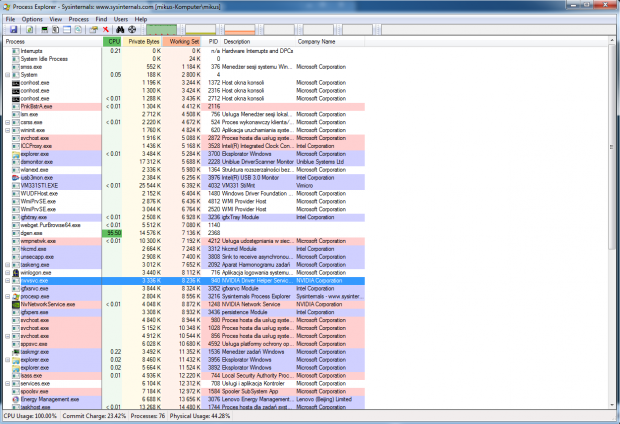Screen dimensions: 620x424
Task: Click explorer.exe folder icon for PID 3892
Action: click(16, 367)
